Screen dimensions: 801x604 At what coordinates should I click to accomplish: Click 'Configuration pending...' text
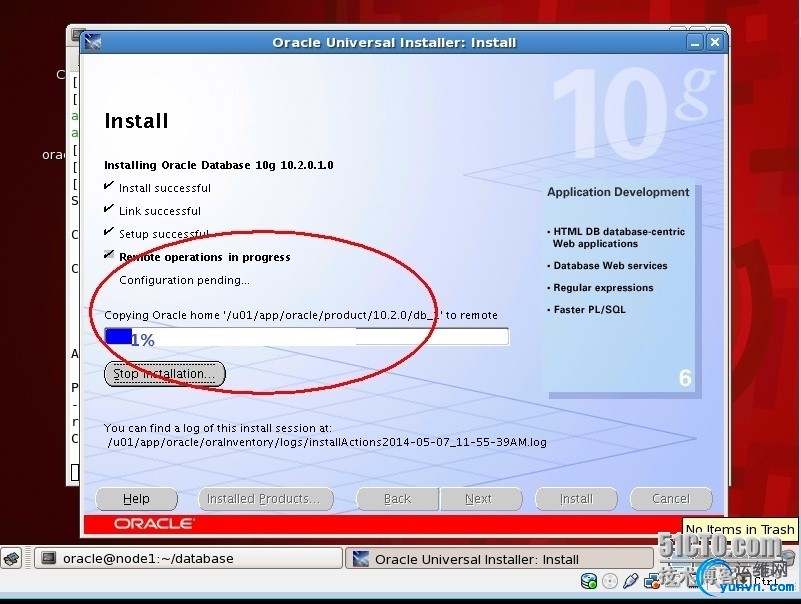tap(184, 280)
